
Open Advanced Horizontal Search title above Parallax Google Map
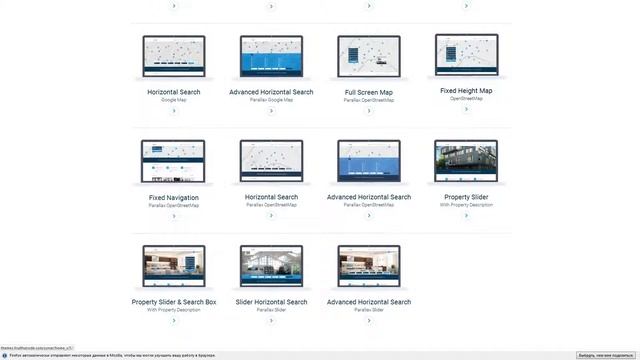click(271, 92)
